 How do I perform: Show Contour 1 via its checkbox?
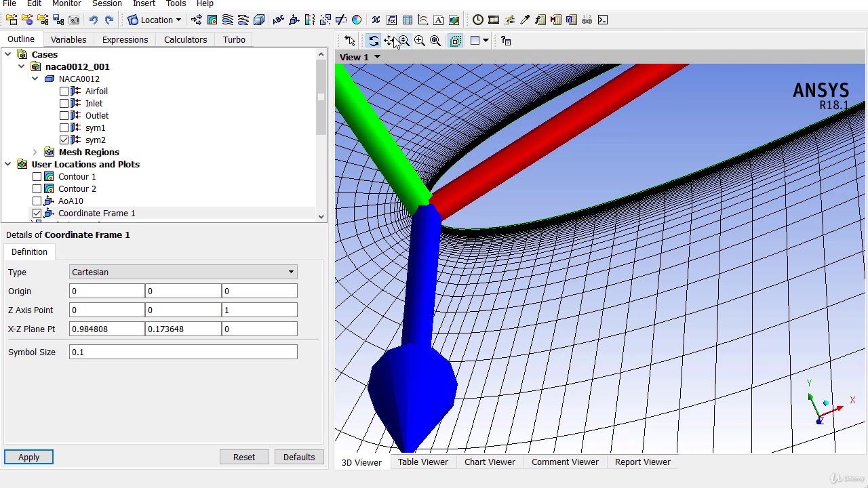[x=37, y=176]
